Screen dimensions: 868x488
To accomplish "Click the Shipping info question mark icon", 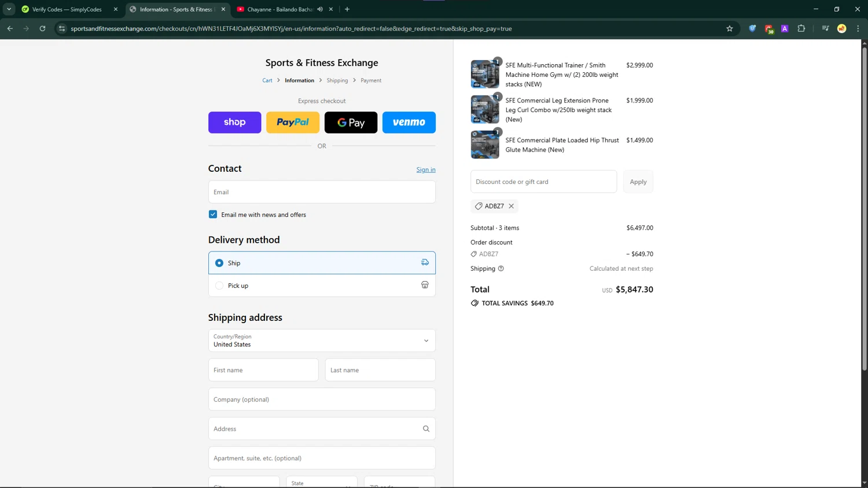I will point(501,268).
